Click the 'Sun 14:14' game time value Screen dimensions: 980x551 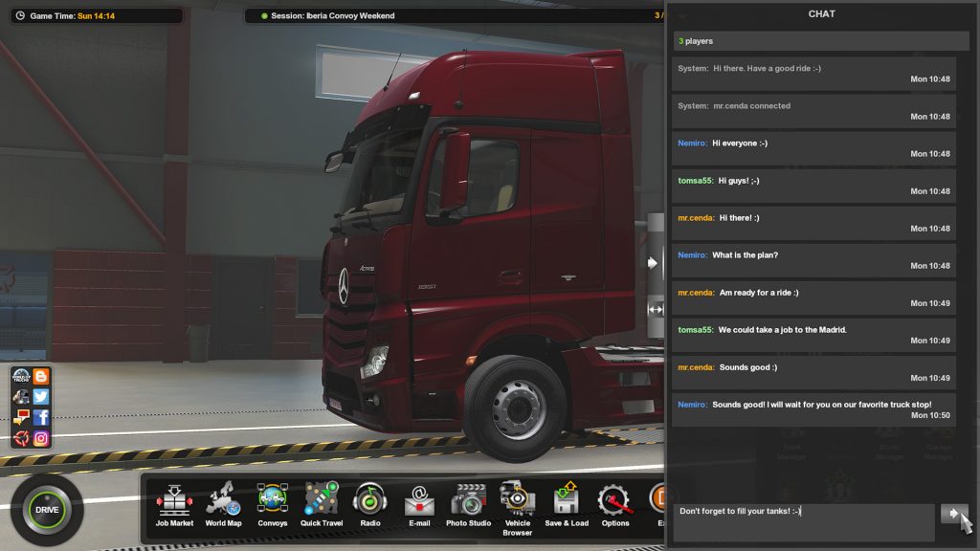point(97,15)
